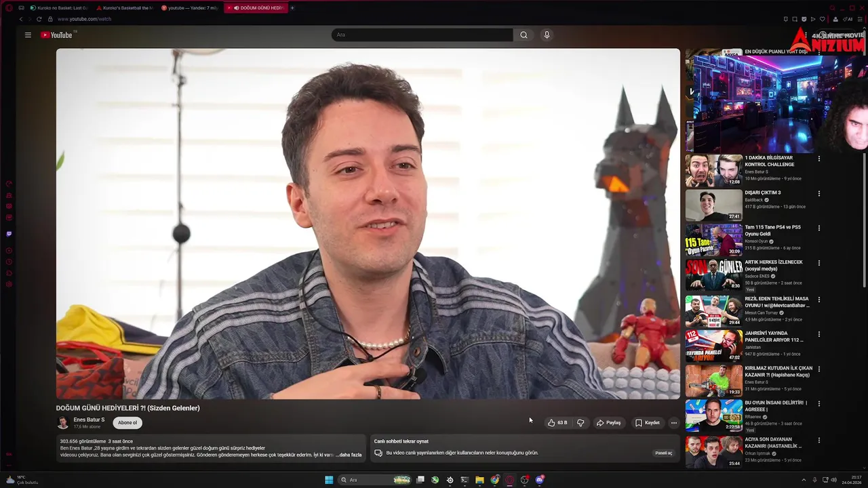
Task: Open options for 1 DAKİKA BİLGİSAYAR video
Action: point(818,159)
